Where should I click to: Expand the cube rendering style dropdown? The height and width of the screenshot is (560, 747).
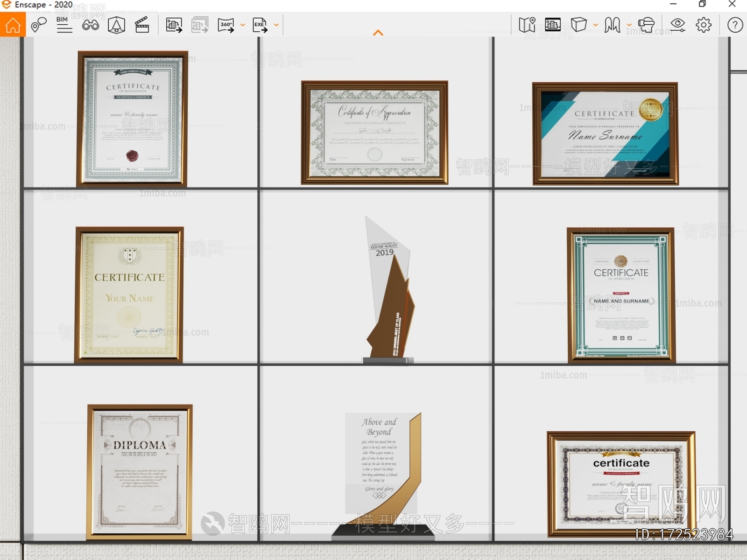(595, 25)
